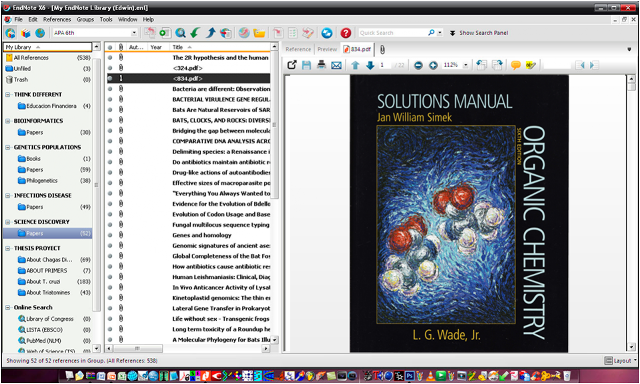Sort references by Title column header

(x=220, y=47)
